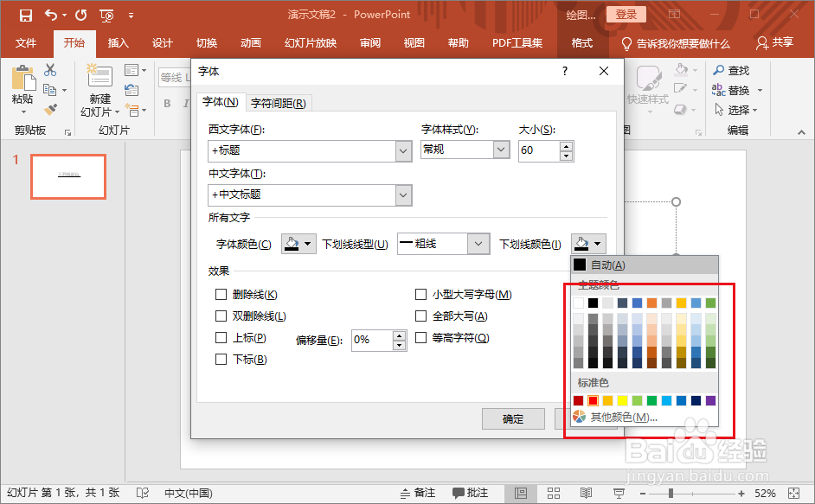Enable the 删除线 strikethrough checkbox
This screenshot has height=504, width=815.
coord(220,295)
